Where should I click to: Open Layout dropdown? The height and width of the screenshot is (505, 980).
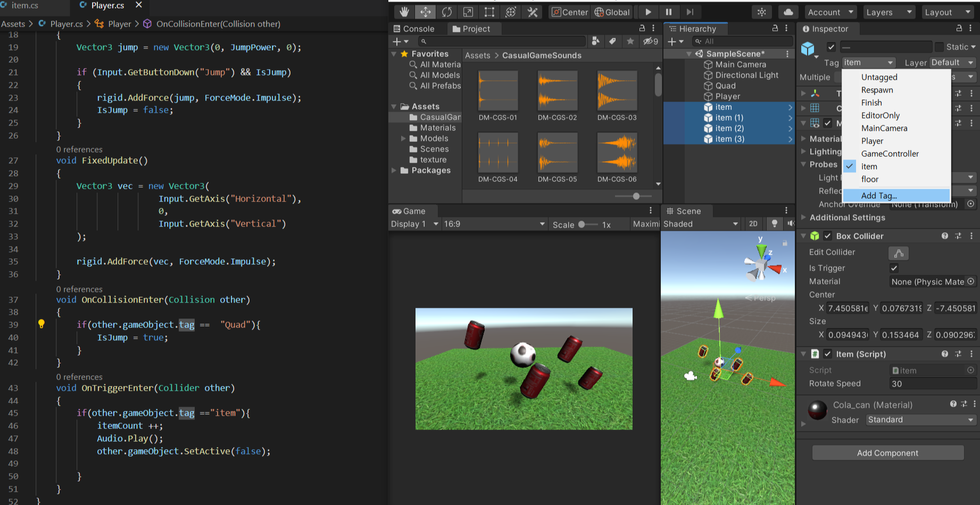(x=947, y=12)
